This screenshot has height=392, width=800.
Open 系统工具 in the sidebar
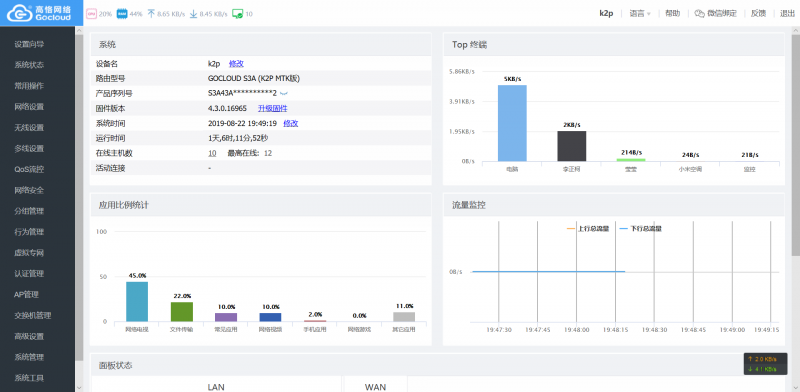click(29, 378)
